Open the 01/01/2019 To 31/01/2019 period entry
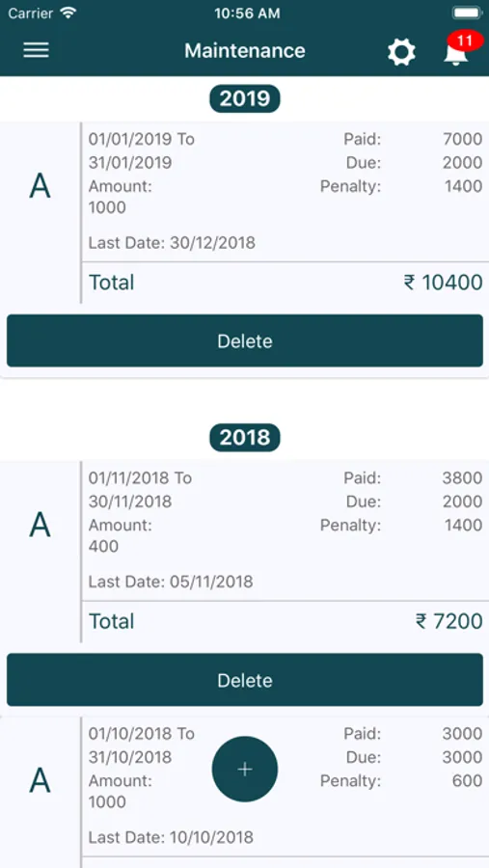This screenshot has height=868, width=489. point(142,150)
